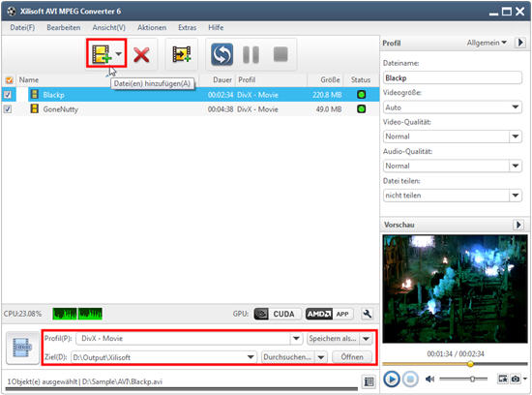Image resolution: width=532 pixels, height=395 pixels.
Task: Sort by the Dauer column header
Action: coord(222,79)
